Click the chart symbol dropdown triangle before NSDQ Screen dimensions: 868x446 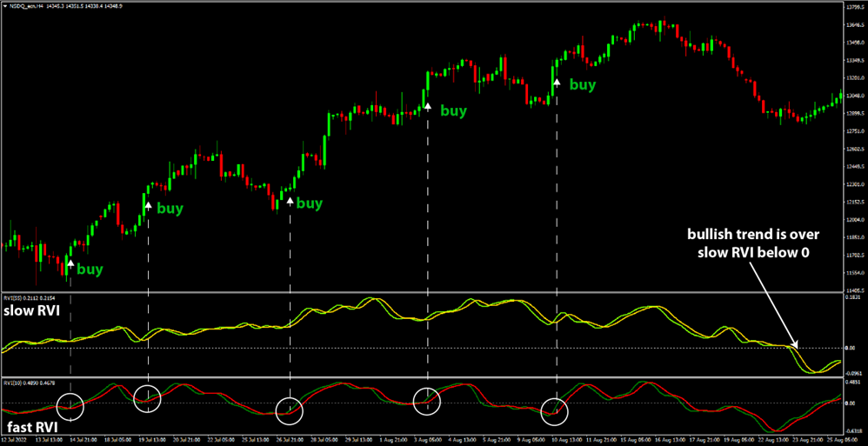[x=4, y=7]
